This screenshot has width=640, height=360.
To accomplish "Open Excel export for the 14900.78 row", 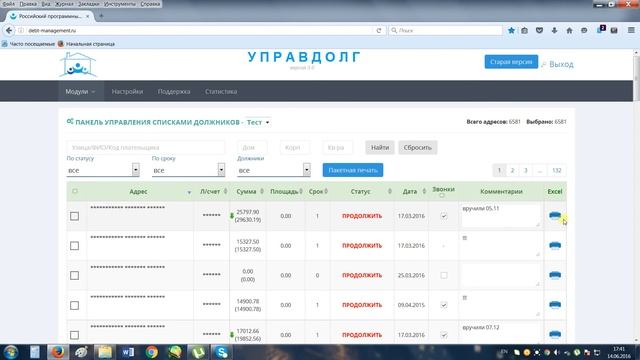I will point(555,305).
